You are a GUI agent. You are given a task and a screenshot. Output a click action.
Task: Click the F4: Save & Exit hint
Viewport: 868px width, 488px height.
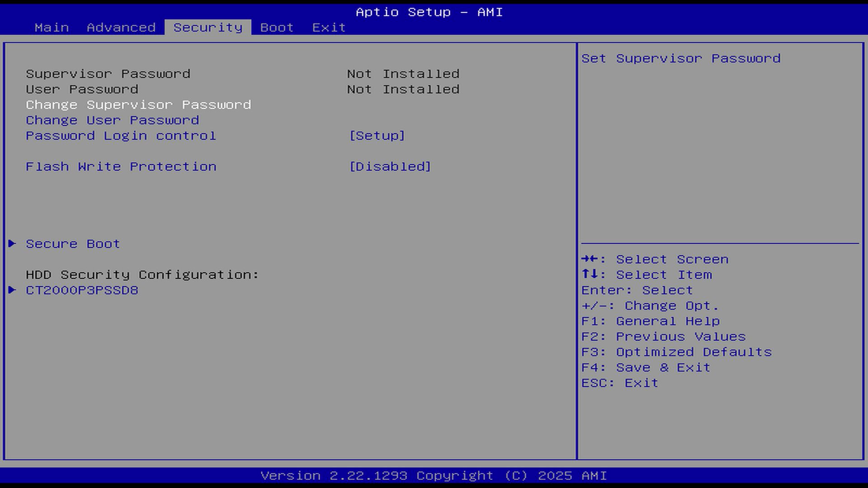coord(645,367)
